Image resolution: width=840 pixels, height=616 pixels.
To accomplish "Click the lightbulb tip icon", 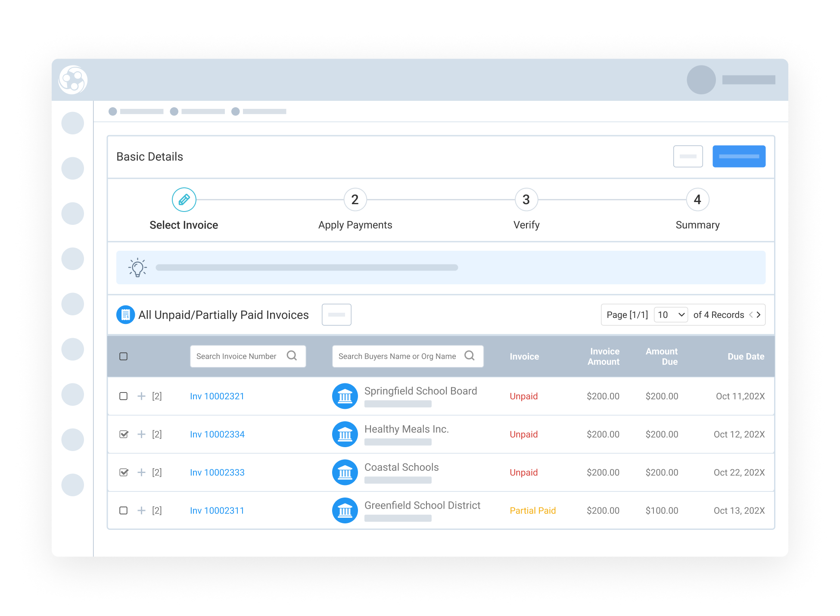I will point(137,267).
